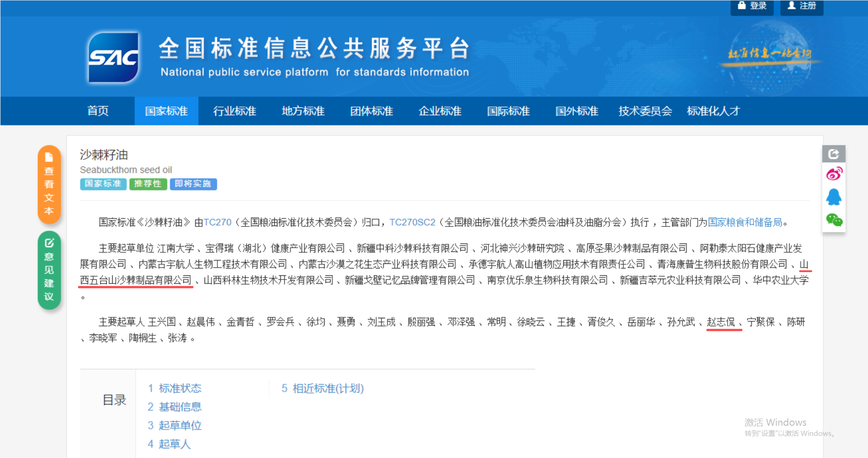Switch to 国际标准 navigation tab
Viewport: 868px width, 458px height.
(508, 111)
